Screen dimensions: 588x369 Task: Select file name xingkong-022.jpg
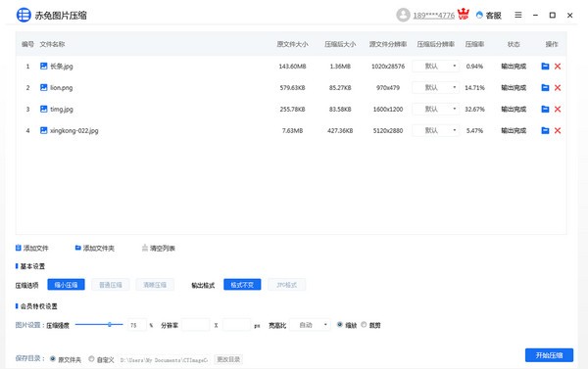74,130
